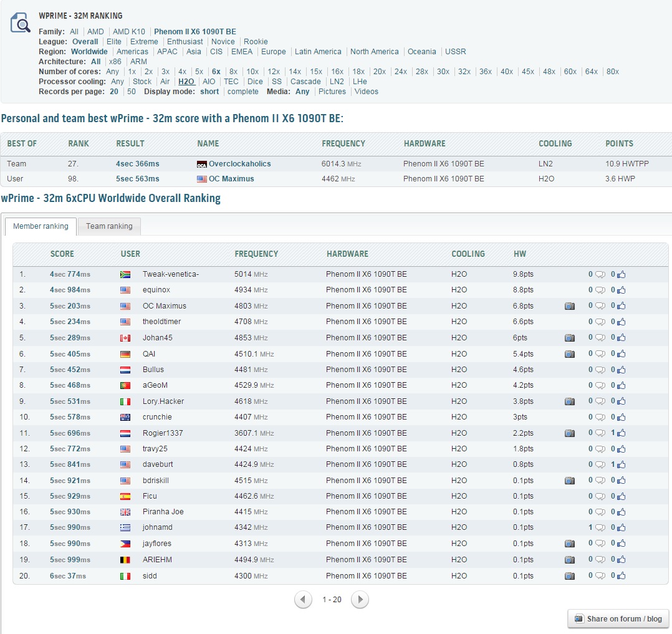Switch to the Team ranking tab
Screen dimensions: 672x634
[109, 226]
